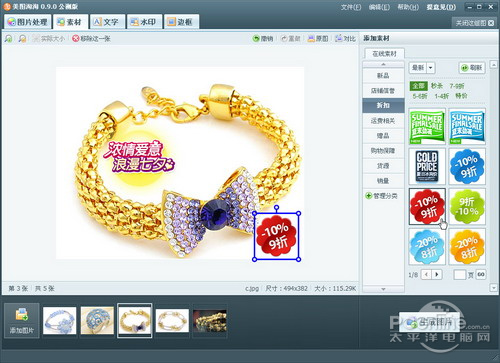
Task: Pick the green SUMMER FINAL SALE sticker
Action: click(x=427, y=127)
